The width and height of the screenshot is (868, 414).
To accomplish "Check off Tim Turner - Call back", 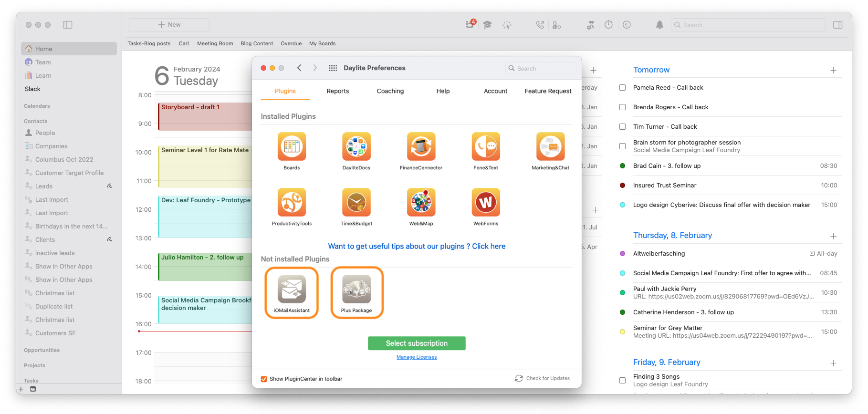I will pos(622,127).
